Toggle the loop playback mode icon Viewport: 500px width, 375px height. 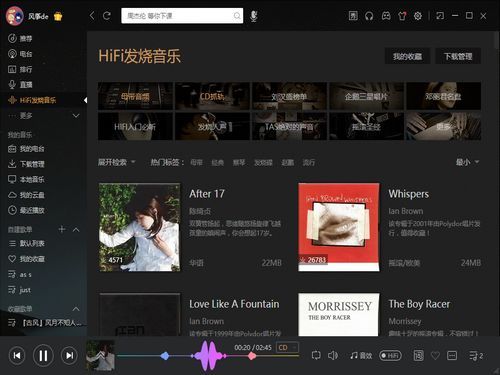tap(316, 355)
